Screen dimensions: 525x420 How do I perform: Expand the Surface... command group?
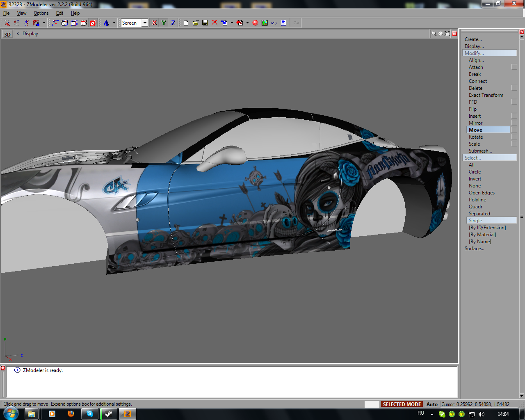pos(474,249)
